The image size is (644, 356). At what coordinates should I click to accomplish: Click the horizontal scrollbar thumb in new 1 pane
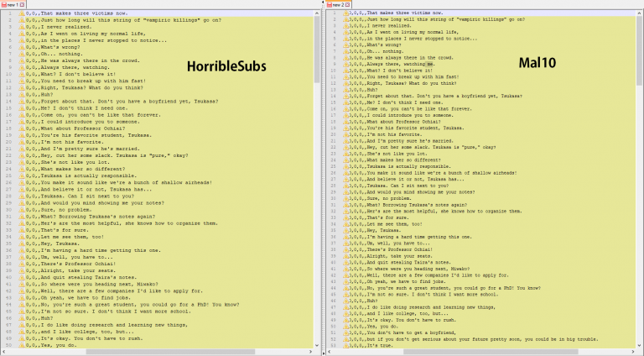(170, 352)
